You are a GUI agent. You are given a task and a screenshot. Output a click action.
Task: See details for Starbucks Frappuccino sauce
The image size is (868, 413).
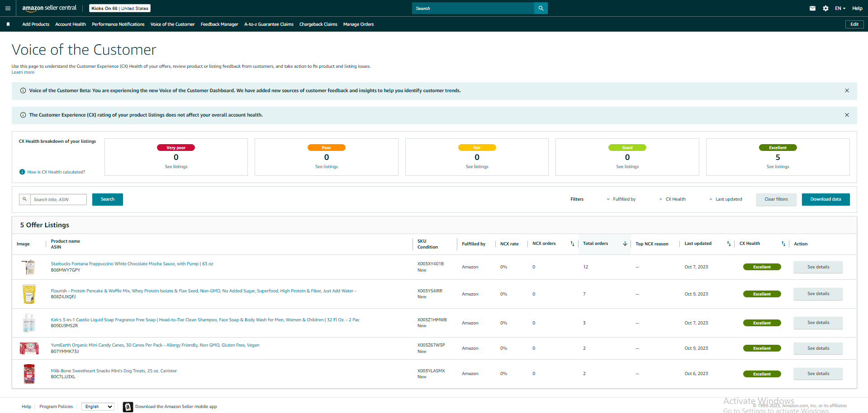point(818,267)
